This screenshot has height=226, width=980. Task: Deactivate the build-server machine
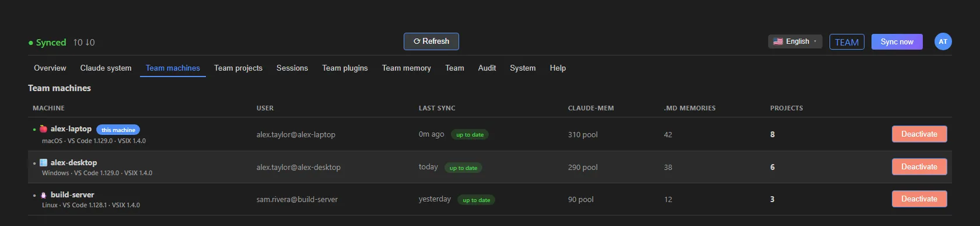(x=919, y=199)
